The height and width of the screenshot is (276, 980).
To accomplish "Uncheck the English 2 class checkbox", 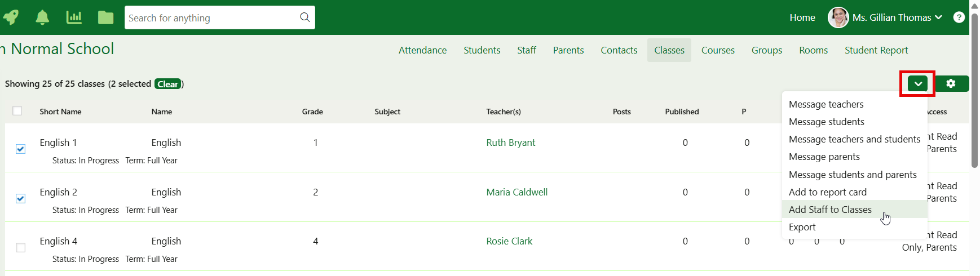I will 21,198.
